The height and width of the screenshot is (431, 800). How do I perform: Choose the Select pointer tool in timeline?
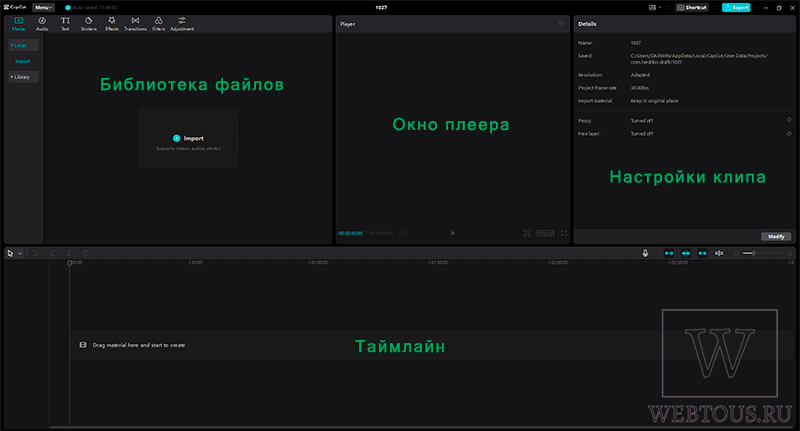(10, 253)
